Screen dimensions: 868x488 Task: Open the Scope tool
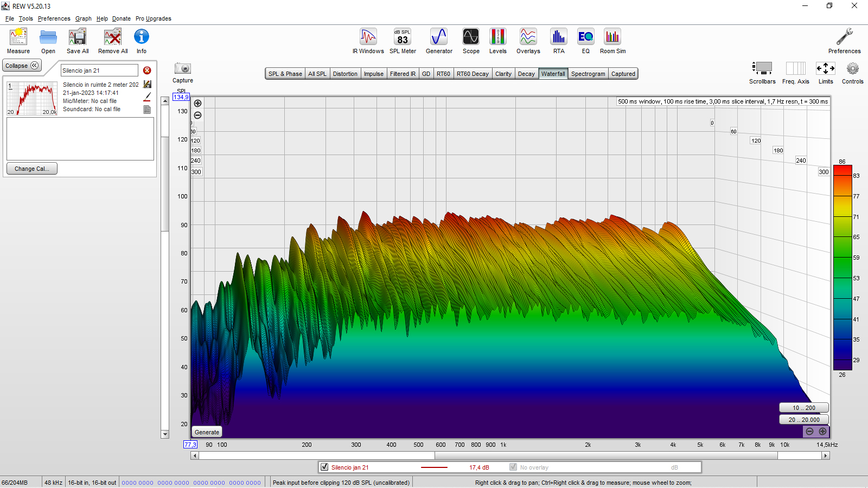pyautogui.click(x=471, y=37)
